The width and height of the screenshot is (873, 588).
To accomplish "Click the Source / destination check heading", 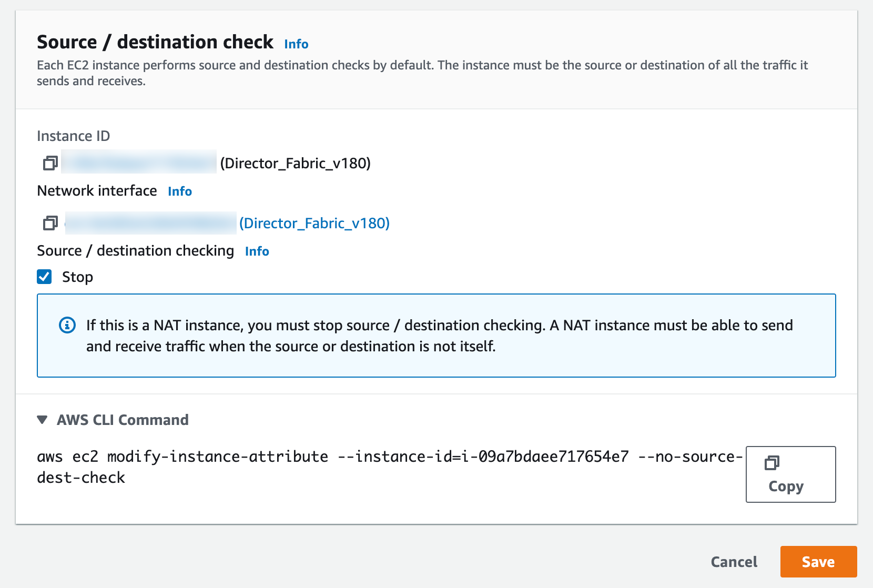I will [x=155, y=42].
